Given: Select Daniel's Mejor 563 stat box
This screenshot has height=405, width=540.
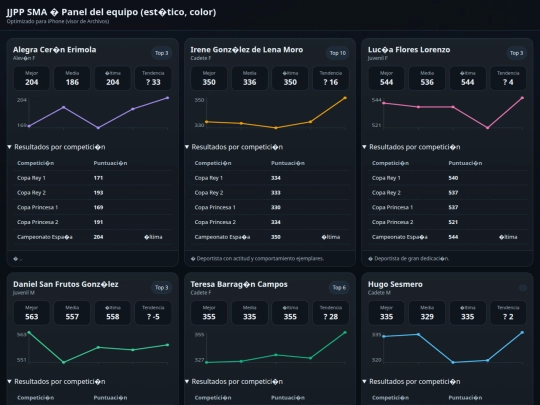Looking at the screenshot, I should coord(31,313).
